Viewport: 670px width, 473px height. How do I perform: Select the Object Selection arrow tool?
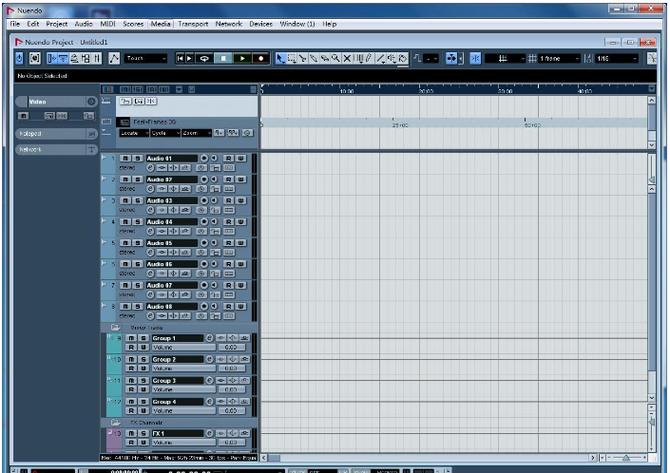280,58
